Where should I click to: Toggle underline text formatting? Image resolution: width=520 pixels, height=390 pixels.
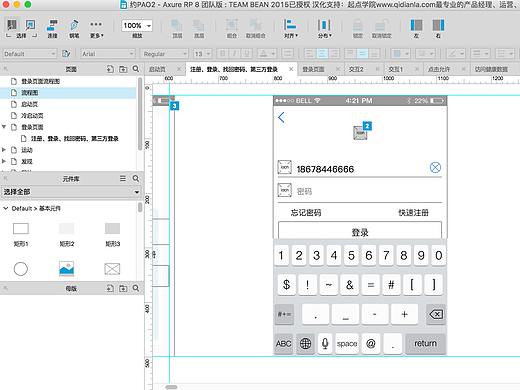click(247, 54)
